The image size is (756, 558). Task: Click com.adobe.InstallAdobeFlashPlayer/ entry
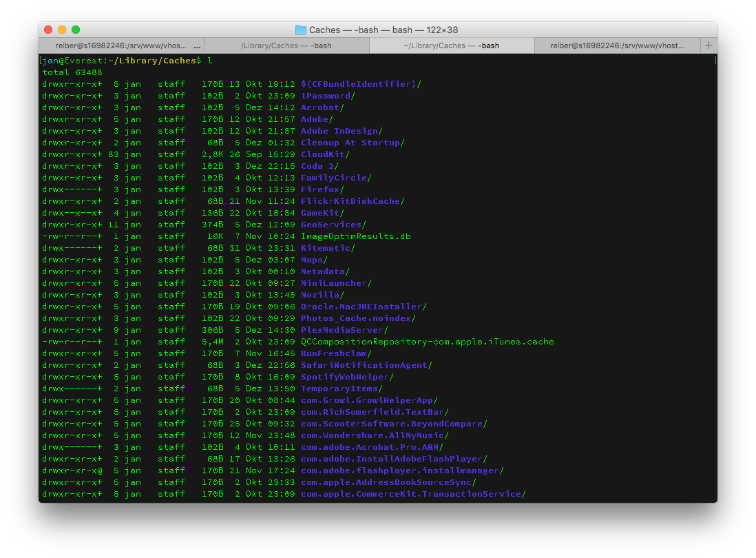(x=393, y=459)
